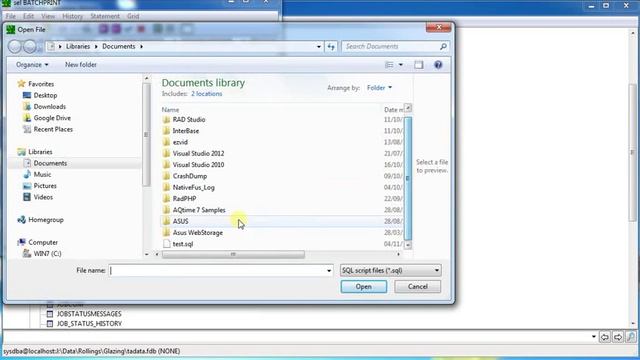This screenshot has height=360, width=640.
Task: Open the Music library
Action: (x=42, y=175)
